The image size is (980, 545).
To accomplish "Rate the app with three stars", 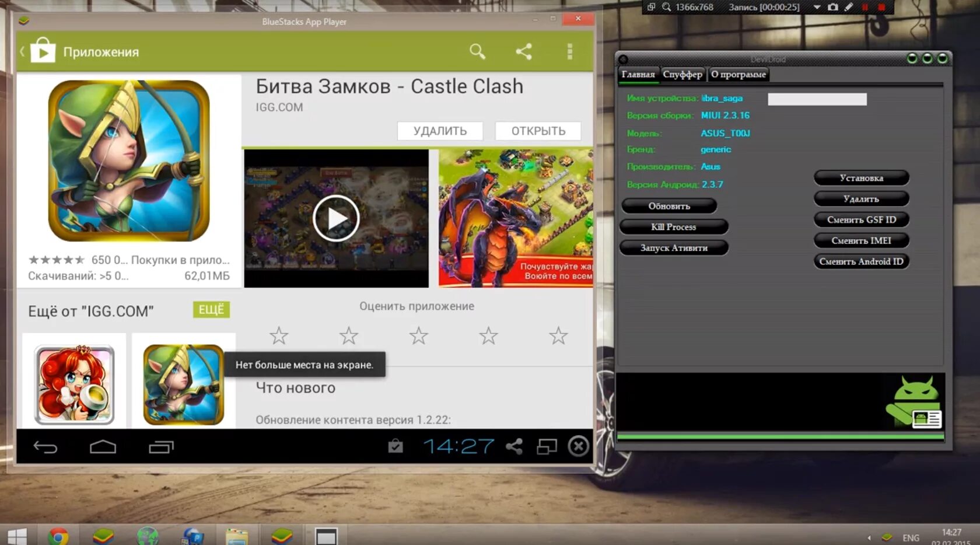I will coord(418,336).
